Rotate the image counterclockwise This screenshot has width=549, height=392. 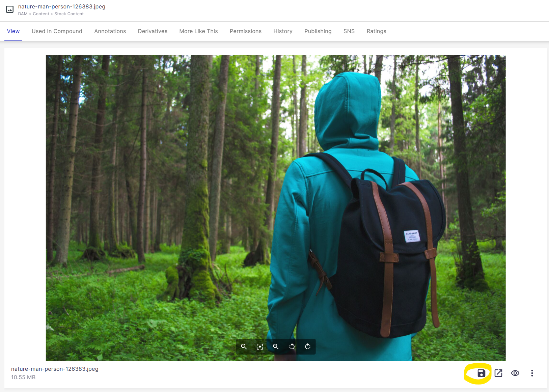pos(292,346)
